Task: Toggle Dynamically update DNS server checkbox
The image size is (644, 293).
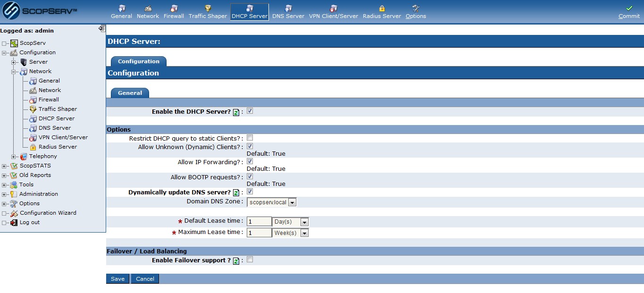Action: (250, 192)
